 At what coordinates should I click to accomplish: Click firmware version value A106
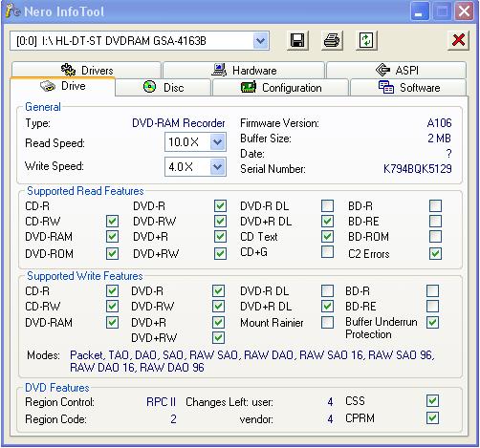tap(439, 123)
